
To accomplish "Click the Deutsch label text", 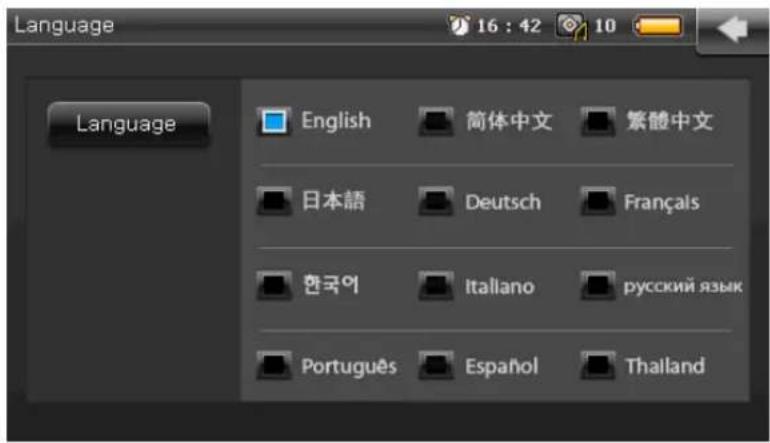I will point(503,202).
